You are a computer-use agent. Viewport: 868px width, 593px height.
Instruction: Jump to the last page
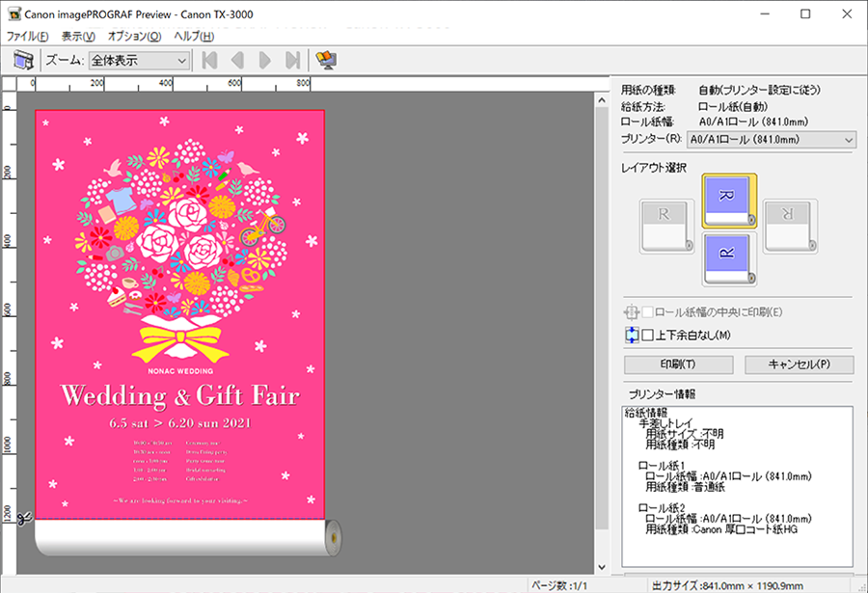click(292, 61)
